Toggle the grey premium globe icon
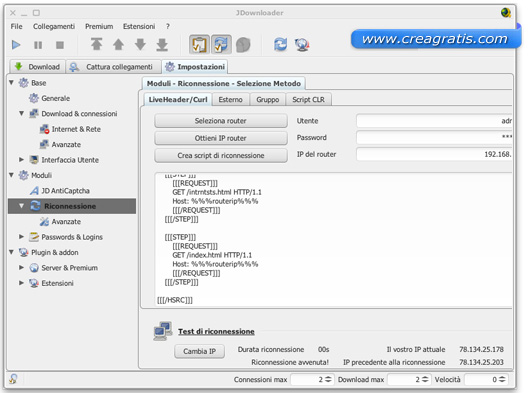The width and height of the screenshot is (530, 393). point(243,45)
